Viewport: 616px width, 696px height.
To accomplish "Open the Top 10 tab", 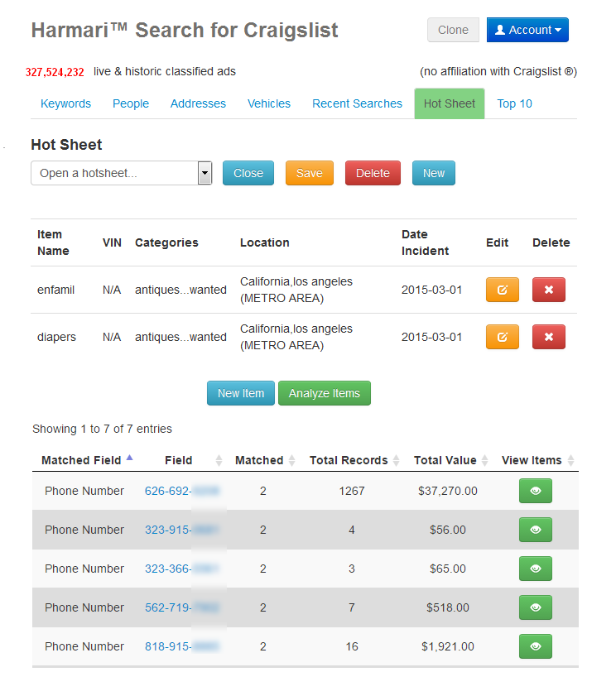I will [514, 104].
